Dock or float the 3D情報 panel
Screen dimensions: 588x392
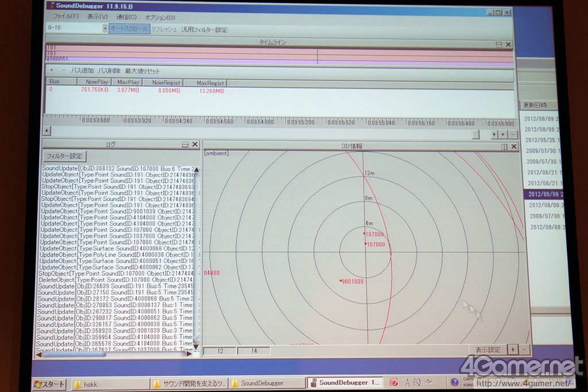coord(504,146)
